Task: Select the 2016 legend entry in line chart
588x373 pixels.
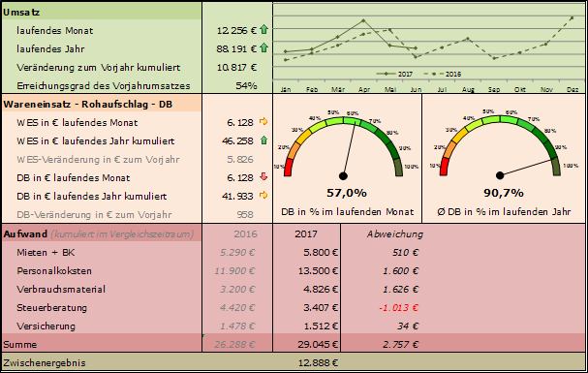Action: (443, 74)
